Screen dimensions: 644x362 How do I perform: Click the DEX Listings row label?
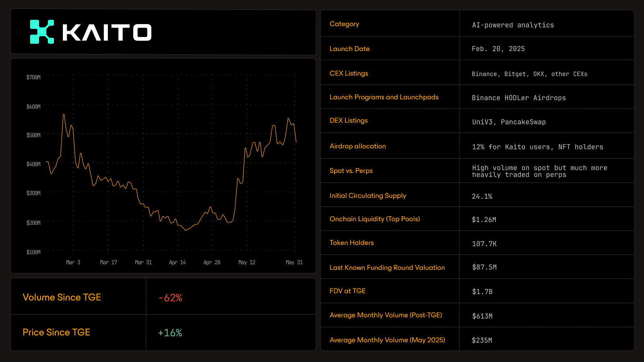pos(349,120)
